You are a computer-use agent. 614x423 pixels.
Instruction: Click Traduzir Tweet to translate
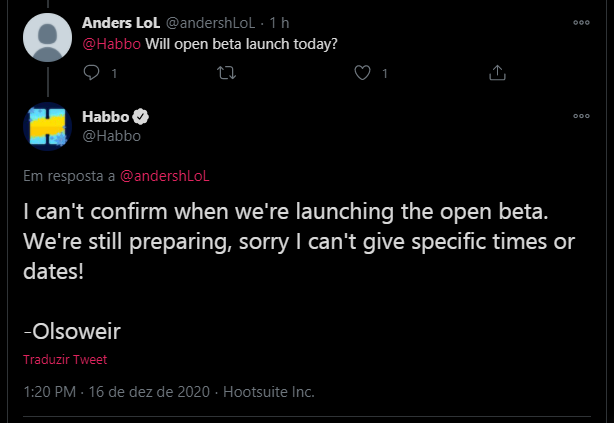65,360
